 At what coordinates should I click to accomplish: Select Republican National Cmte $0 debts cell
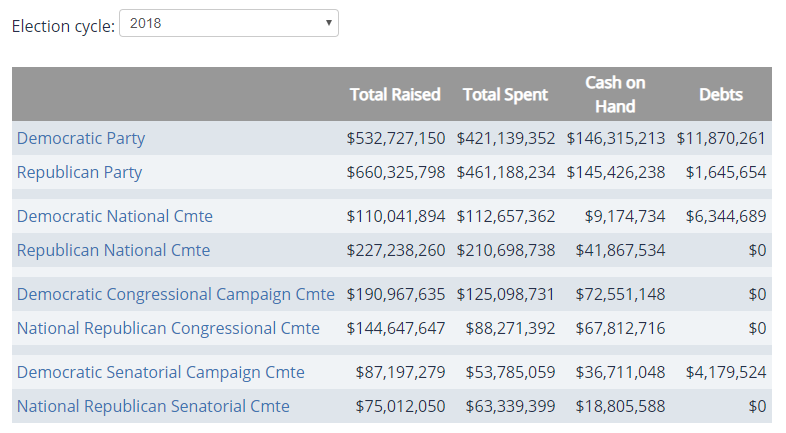pyautogui.click(x=757, y=251)
